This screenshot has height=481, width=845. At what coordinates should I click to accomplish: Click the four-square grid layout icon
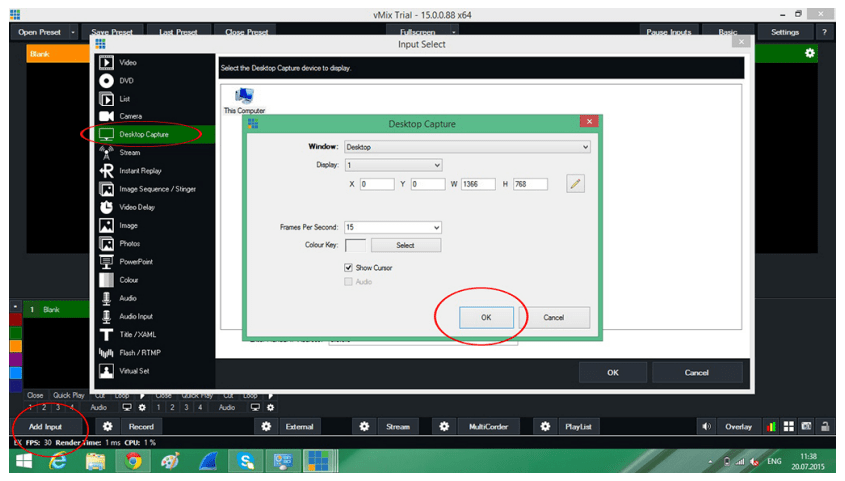click(789, 427)
